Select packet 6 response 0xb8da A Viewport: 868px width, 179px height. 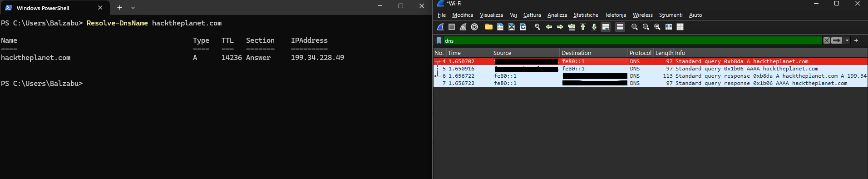[651, 76]
